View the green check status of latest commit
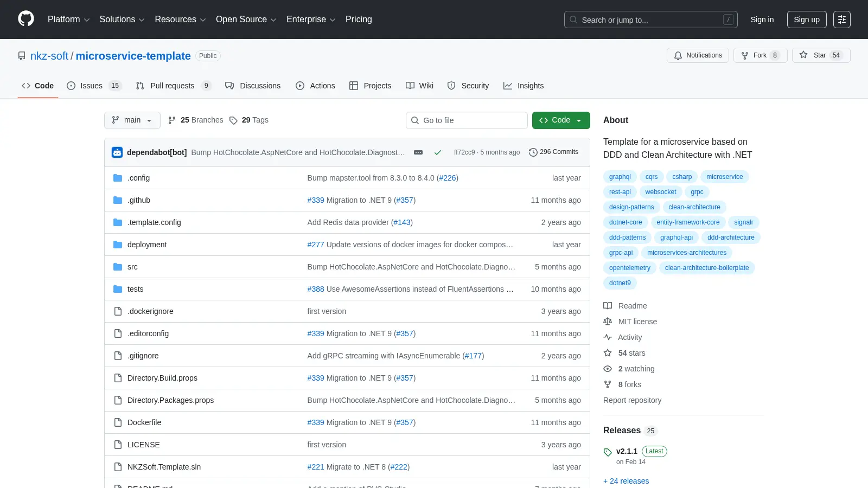 pyautogui.click(x=438, y=152)
